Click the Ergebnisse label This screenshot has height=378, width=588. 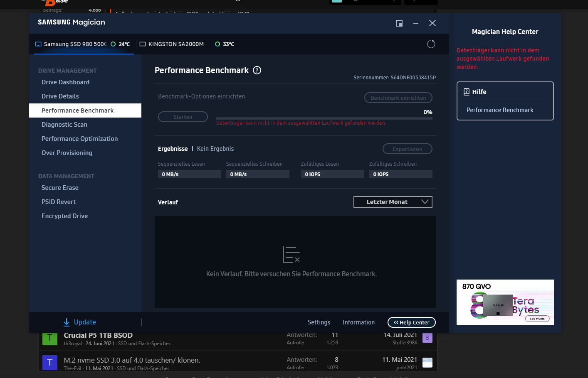coord(173,149)
